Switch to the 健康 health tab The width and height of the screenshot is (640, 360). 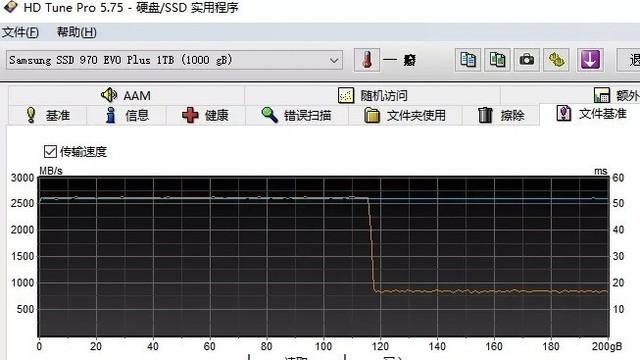[x=205, y=115]
